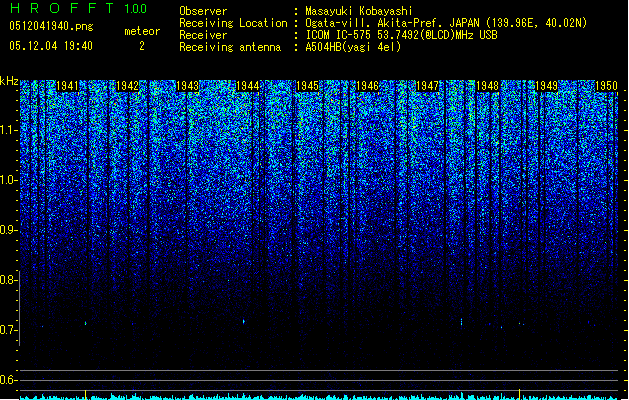Click the meteor echo dot near 1941

pos(85,323)
